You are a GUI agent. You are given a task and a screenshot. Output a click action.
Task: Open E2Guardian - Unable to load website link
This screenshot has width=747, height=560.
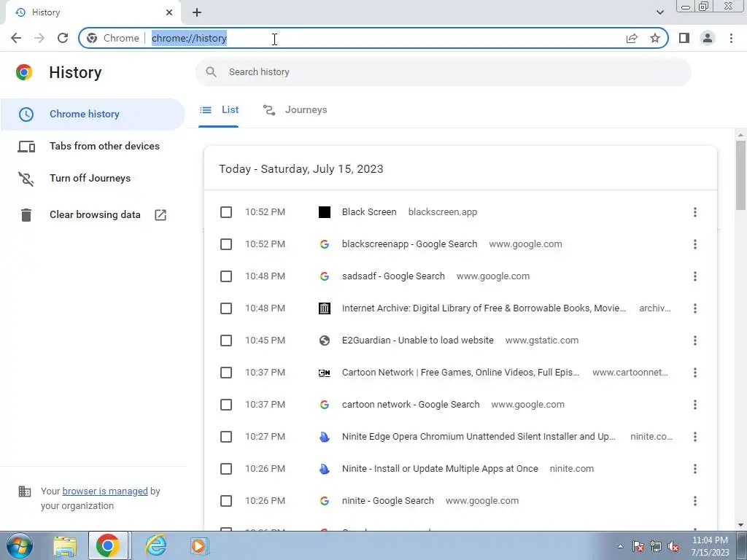tap(418, 341)
